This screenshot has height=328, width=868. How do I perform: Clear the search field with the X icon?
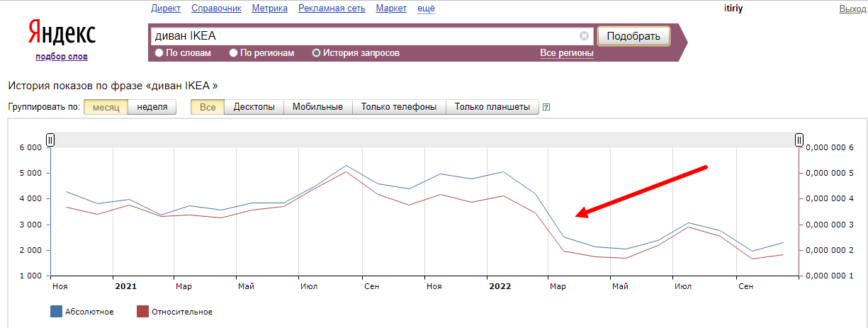(584, 36)
